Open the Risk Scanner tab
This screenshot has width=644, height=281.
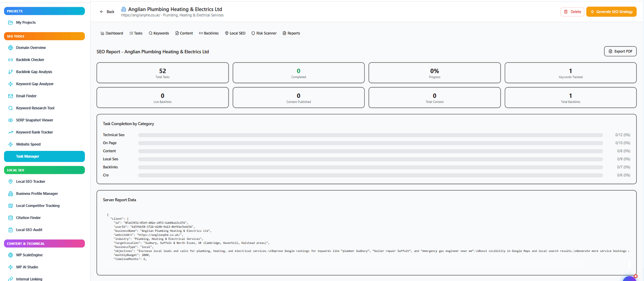click(264, 33)
